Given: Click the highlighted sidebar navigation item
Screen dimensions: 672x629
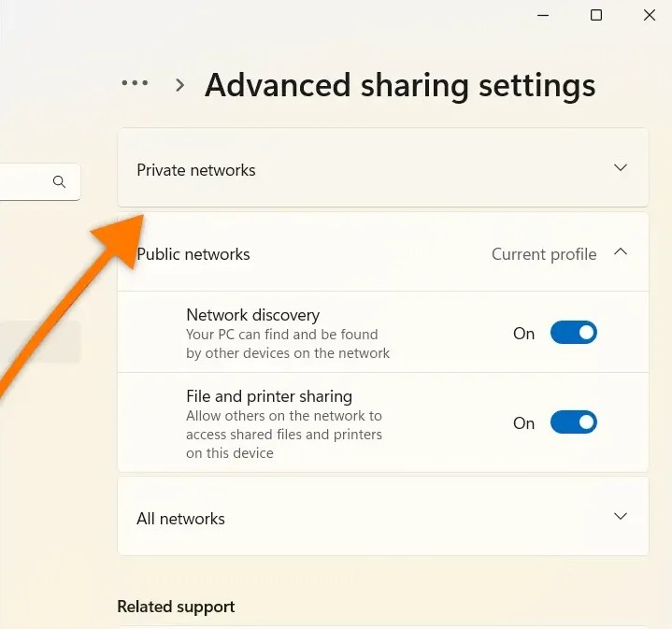Looking at the screenshot, I should (x=40, y=341).
